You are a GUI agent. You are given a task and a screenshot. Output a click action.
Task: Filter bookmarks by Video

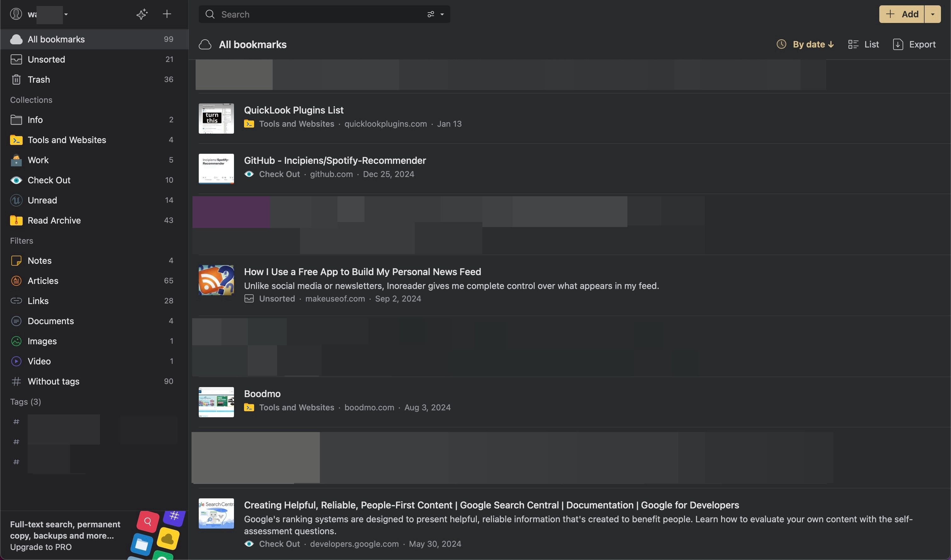(x=39, y=361)
